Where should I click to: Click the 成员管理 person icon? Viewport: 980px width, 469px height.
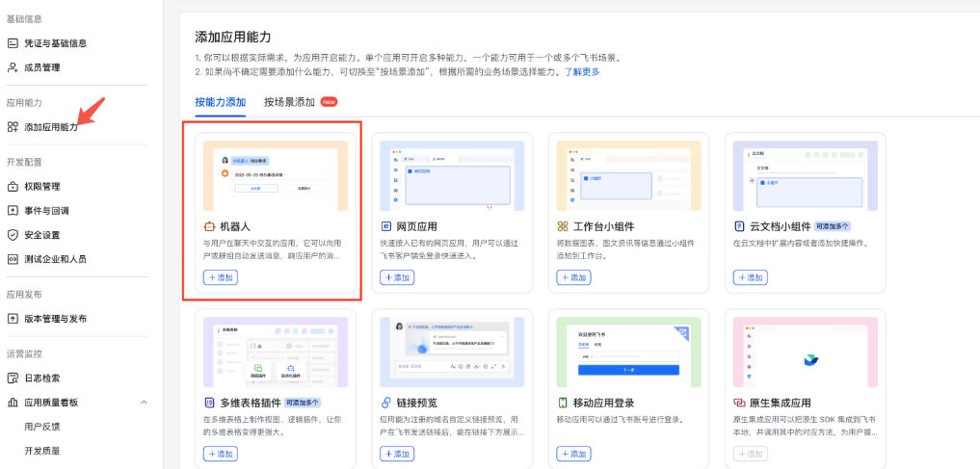point(13,67)
